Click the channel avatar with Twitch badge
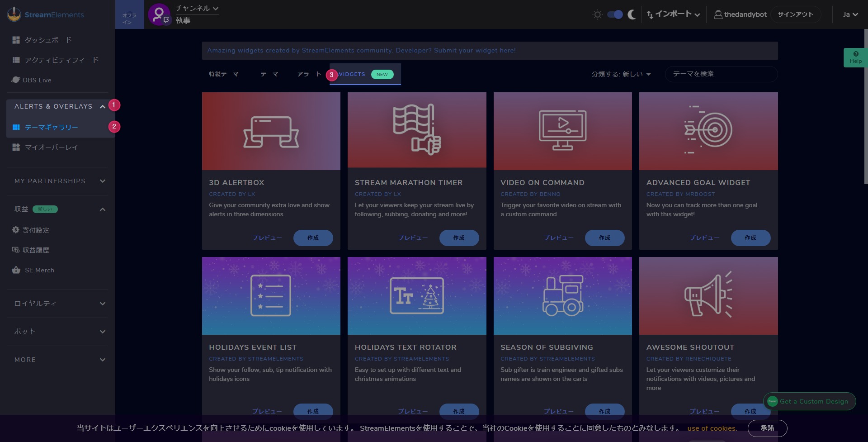 point(159,14)
